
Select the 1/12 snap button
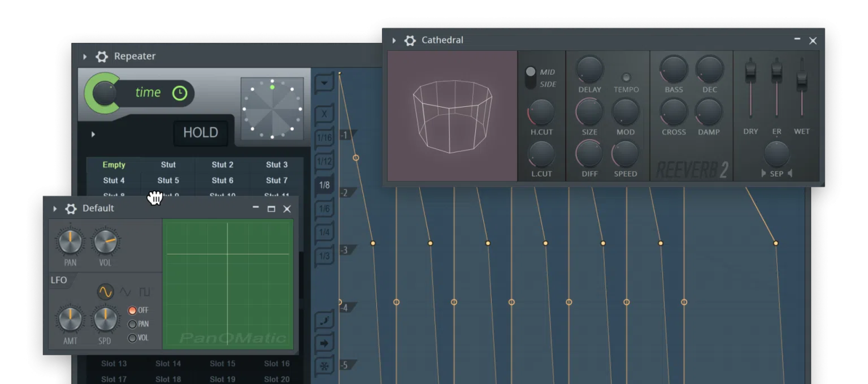(x=324, y=161)
